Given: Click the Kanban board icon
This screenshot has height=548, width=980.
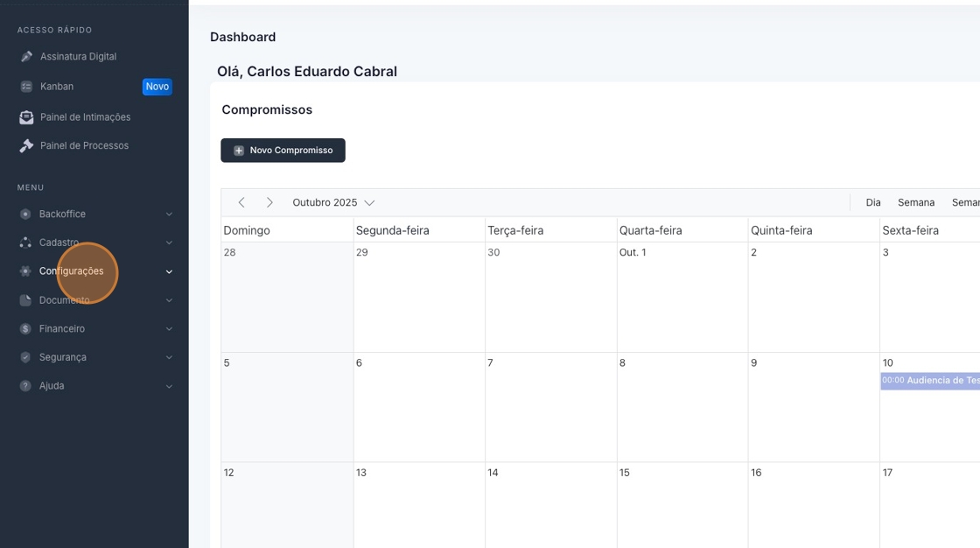Looking at the screenshot, I should (x=26, y=87).
